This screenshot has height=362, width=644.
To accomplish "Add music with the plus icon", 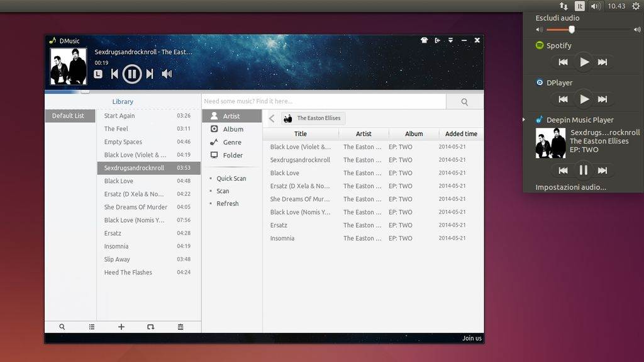I will tap(121, 327).
